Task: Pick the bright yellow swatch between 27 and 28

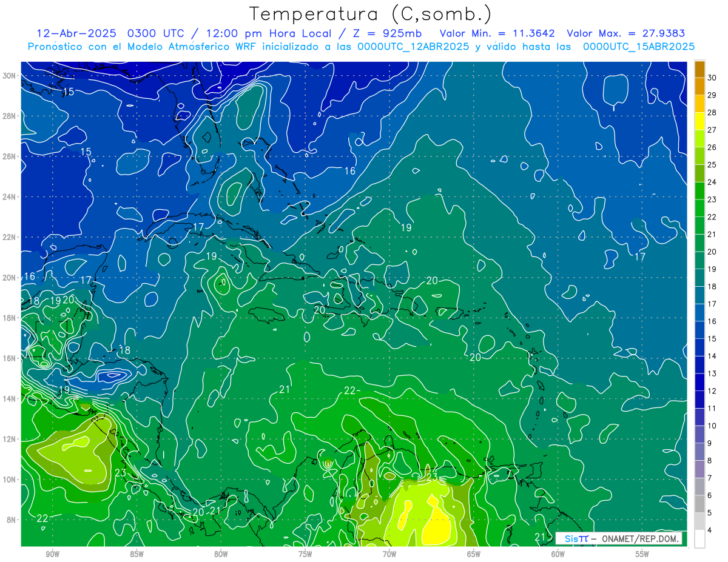Action: (x=700, y=121)
